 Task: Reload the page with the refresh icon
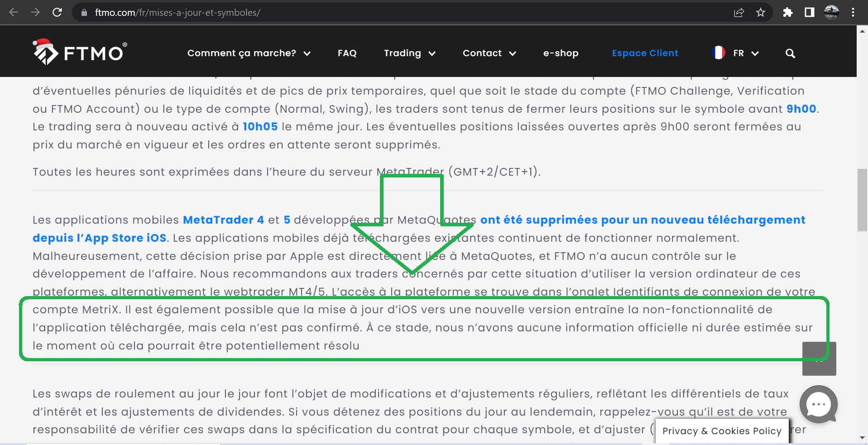(x=57, y=12)
